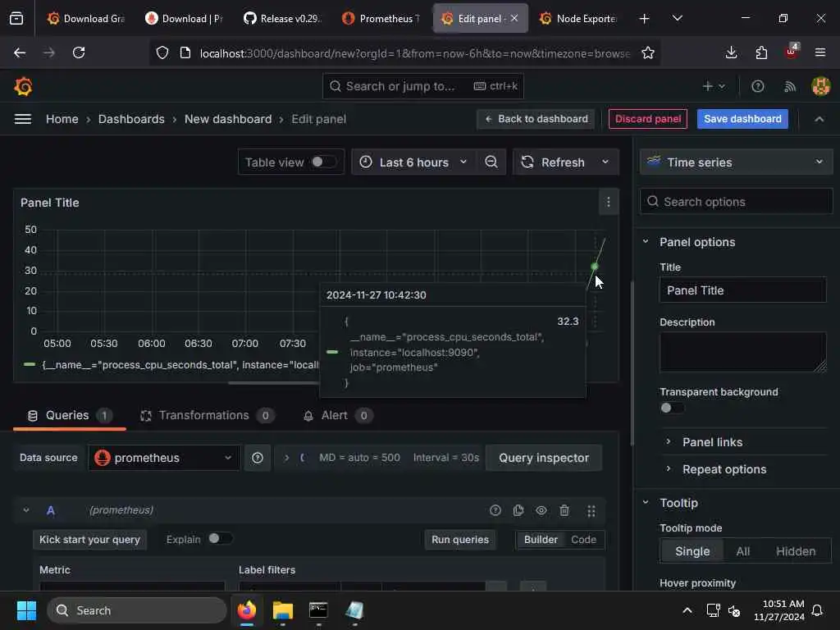Screen dimensions: 840x630
Task: Switch to Release v0.29 GitHub tab
Action: click(283, 19)
